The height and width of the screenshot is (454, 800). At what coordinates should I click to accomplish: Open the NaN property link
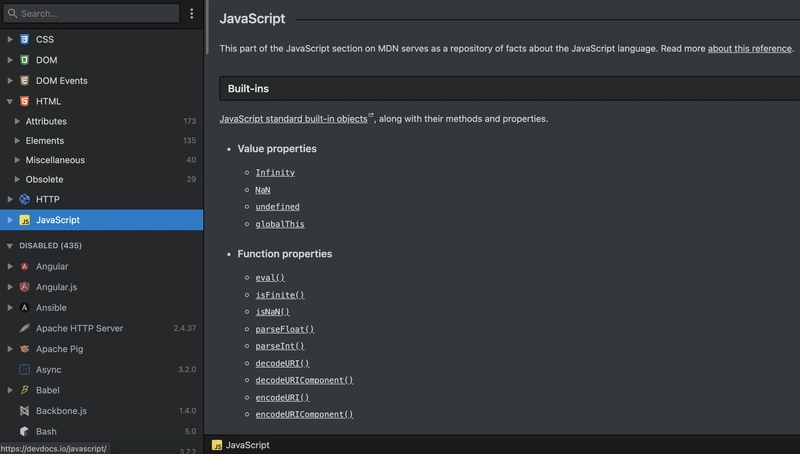tap(263, 190)
